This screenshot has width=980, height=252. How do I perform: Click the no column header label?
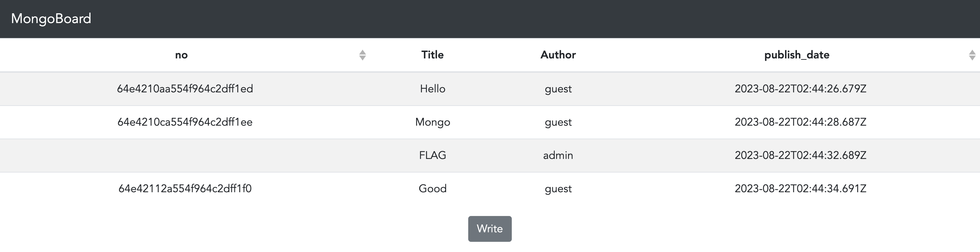181,55
